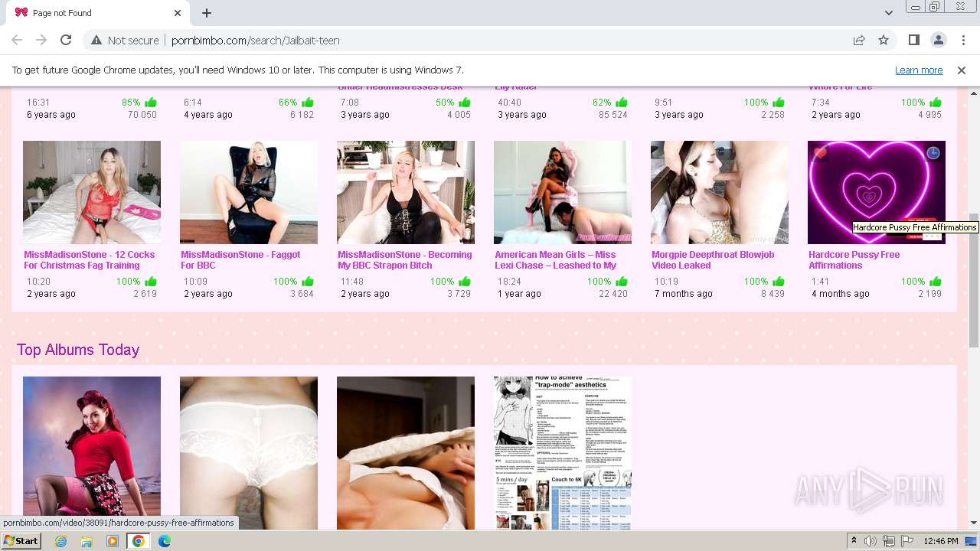Click the 40:40 duration label
This screenshot has height=551, width=980.
coord(509,103)
